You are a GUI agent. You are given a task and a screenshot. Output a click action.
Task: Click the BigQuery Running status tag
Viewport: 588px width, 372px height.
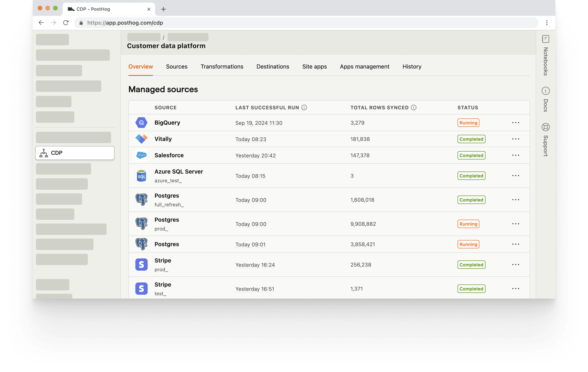[x=468, y=123]
